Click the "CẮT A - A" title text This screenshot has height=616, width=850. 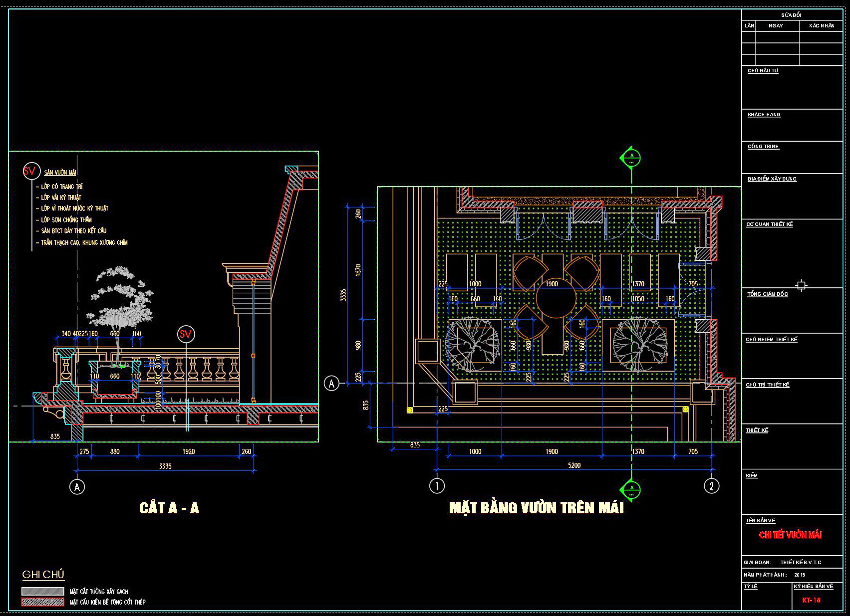pyautogui.click(x=169, y=508)
